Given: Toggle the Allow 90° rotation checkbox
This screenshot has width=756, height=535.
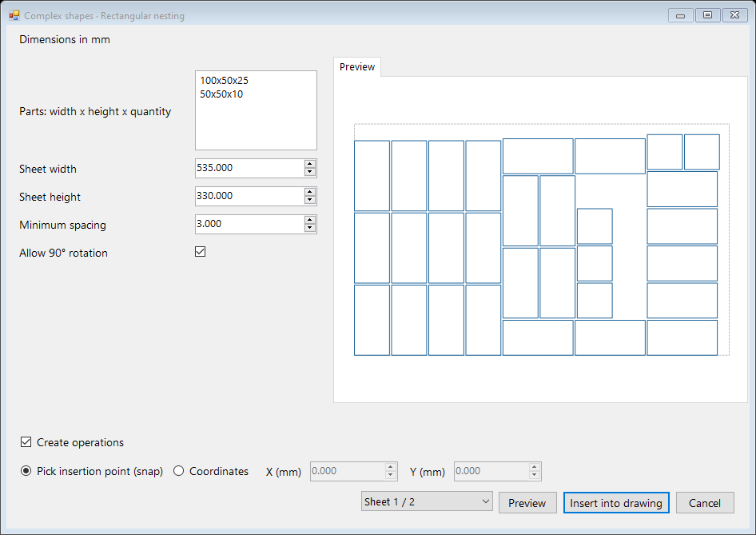Looking at the screenshot, I should pos(200,252).
